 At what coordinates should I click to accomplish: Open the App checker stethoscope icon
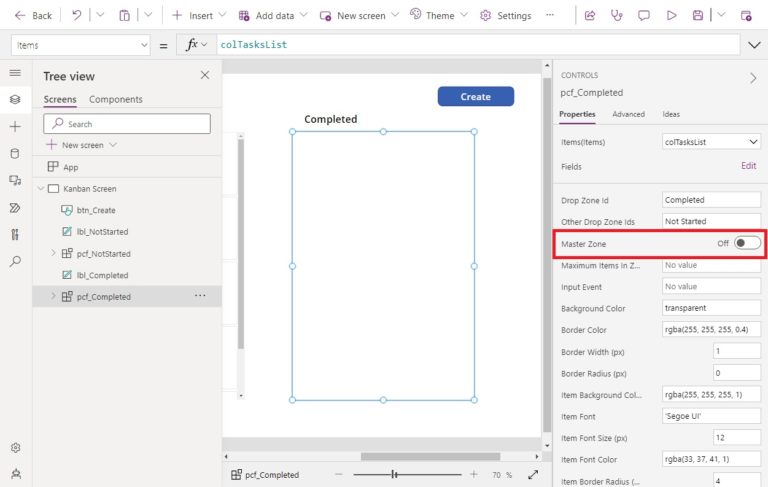[617, 16]
